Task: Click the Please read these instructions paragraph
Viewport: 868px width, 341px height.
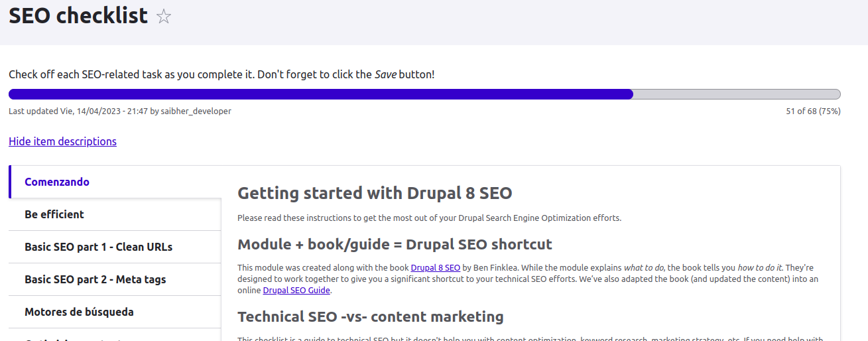Action: (429, 218)
